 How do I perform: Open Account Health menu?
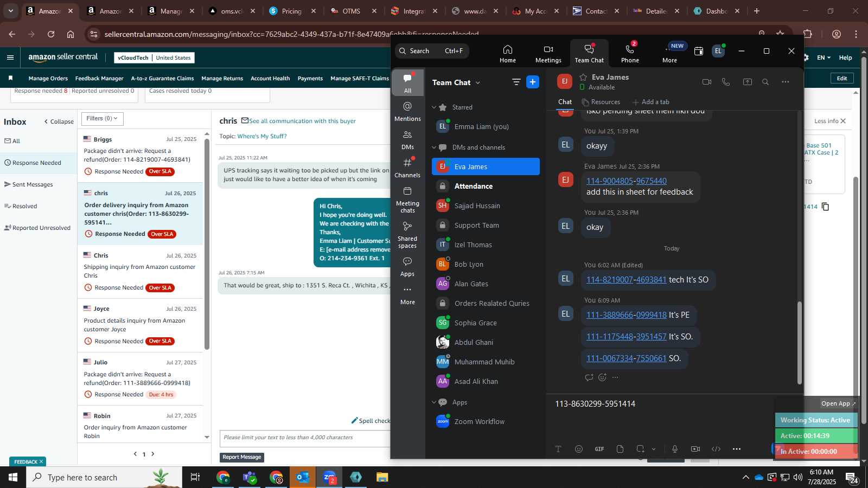(x=270, y=79)
